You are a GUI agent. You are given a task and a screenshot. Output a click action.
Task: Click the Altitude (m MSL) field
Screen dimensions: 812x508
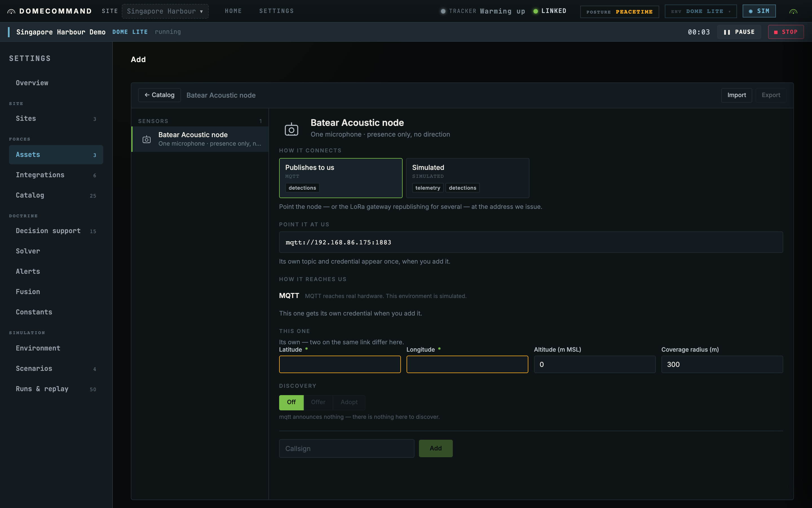(595, 364)
